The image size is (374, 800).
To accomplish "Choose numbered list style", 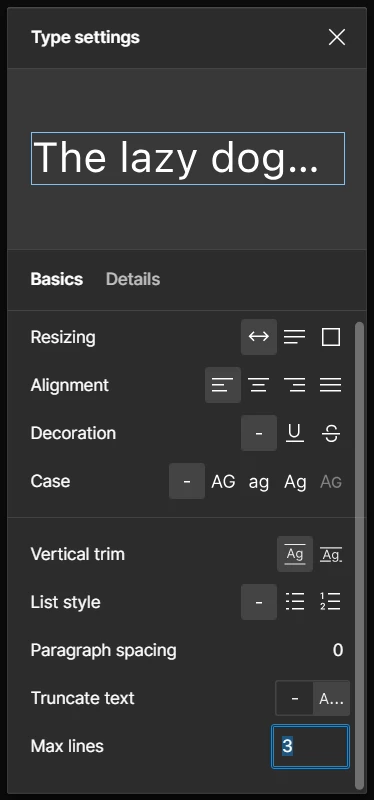I will 331,602.
